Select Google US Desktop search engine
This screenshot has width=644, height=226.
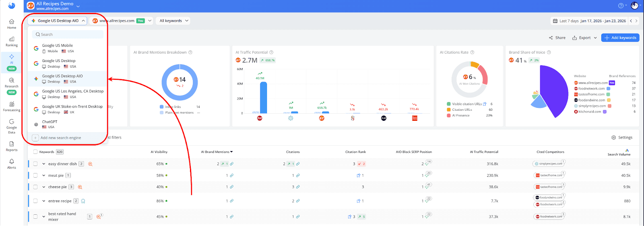(68, 64)
